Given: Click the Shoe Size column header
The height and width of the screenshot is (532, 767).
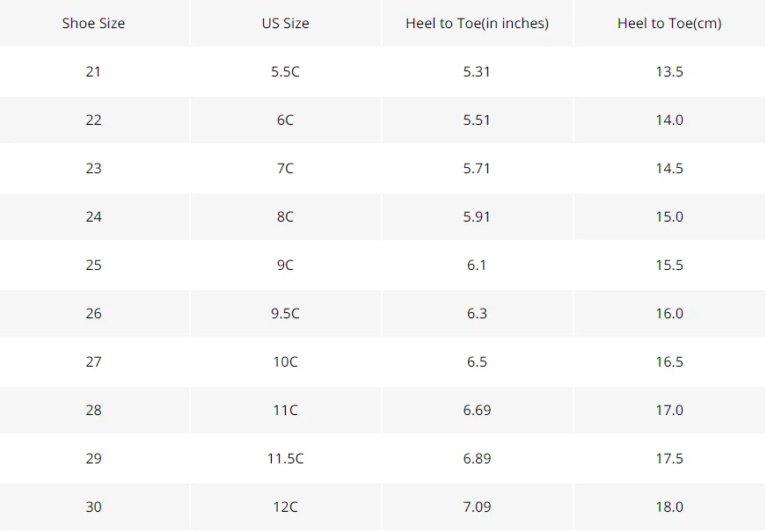Looking at the screenshot, I should coord(93,23).
